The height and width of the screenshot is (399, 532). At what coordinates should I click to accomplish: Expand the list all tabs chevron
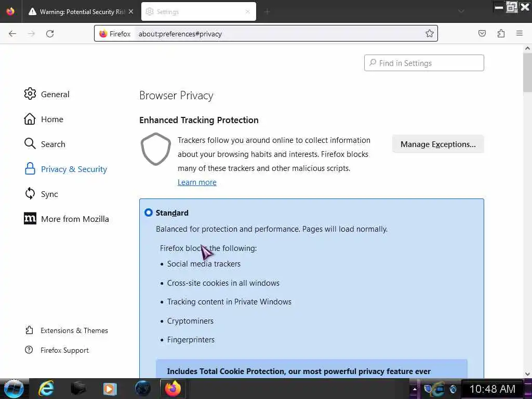[x=461, y=11]
